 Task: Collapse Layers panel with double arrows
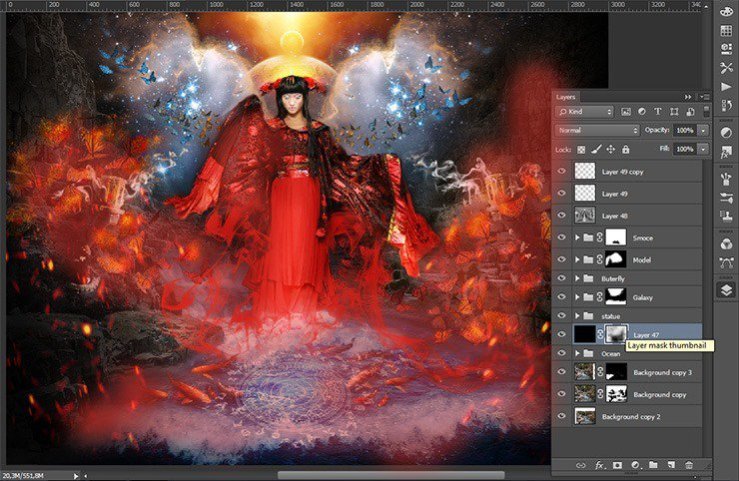[x=688, y=97]
